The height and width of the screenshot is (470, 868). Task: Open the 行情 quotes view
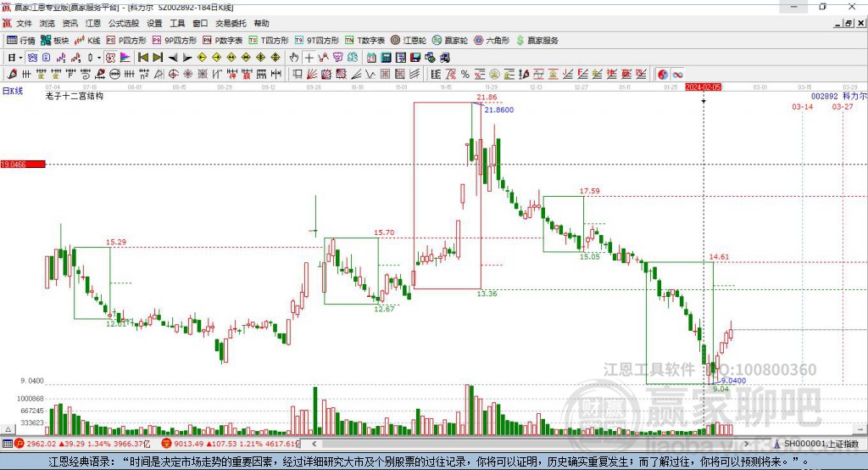(x=21, y=41)
